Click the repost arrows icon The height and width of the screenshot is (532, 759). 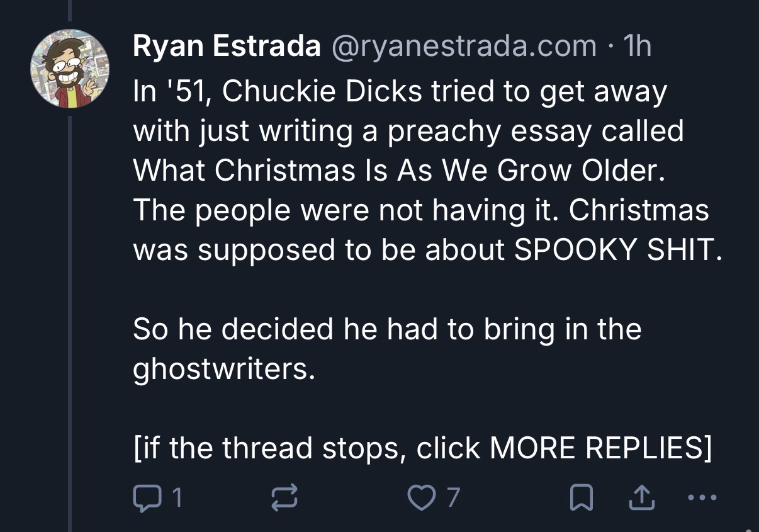[283, 498]
